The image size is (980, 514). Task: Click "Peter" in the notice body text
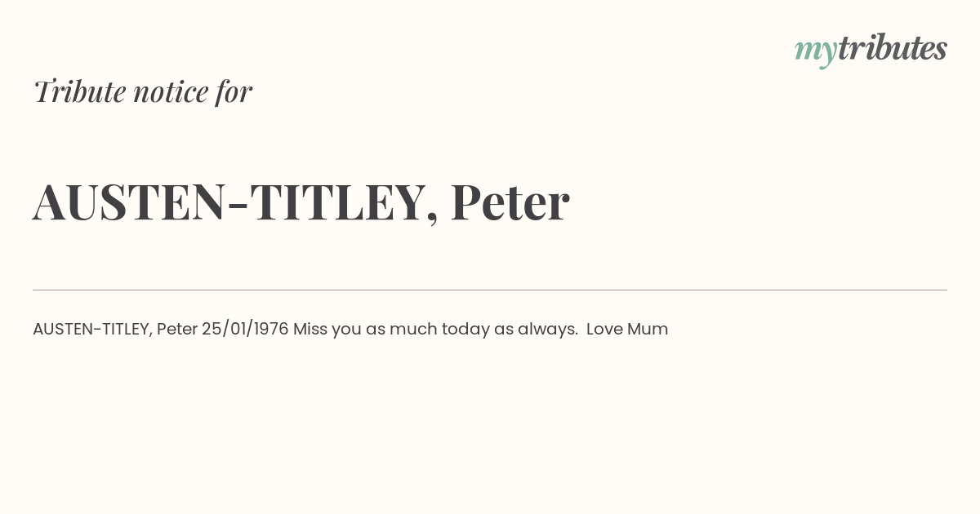pyautogui.click(x=177, y=329)
